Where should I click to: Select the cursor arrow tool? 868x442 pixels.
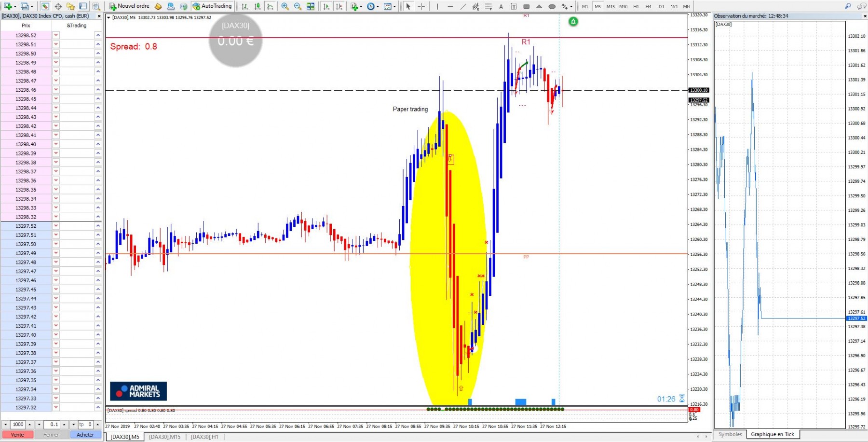[408, 6]
